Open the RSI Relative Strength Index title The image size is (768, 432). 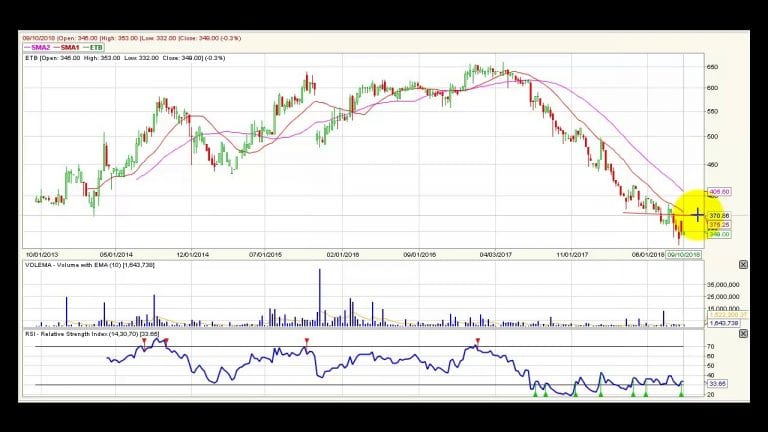(x=93, y=334)
